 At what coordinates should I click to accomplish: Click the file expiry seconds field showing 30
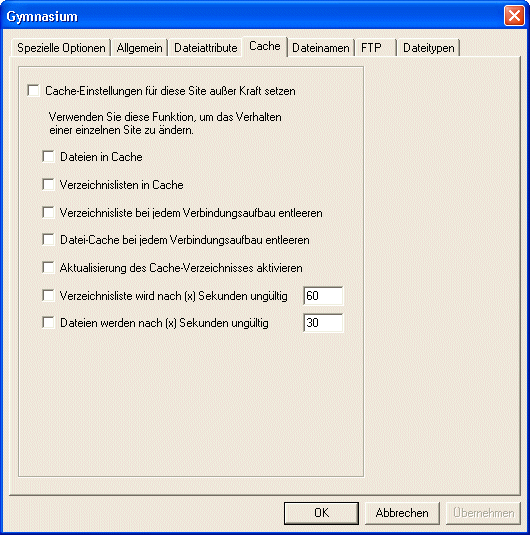[x=323, y=322]
